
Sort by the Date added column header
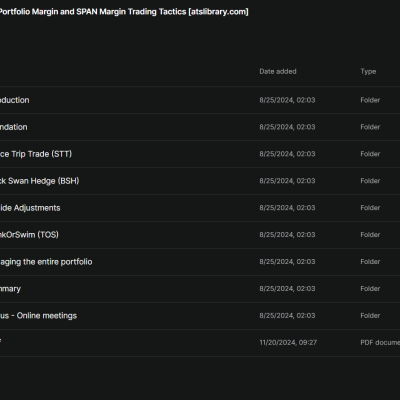click(278, 71)
